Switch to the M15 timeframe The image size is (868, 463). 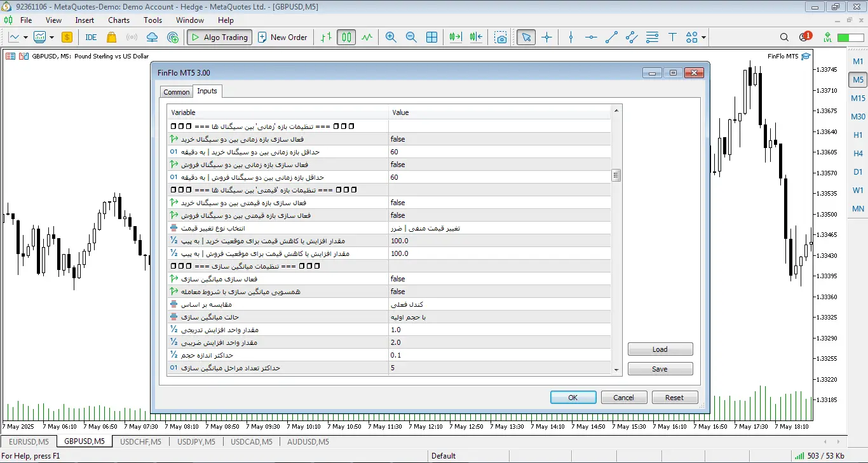pyautogui.click(x=858, y=98)
